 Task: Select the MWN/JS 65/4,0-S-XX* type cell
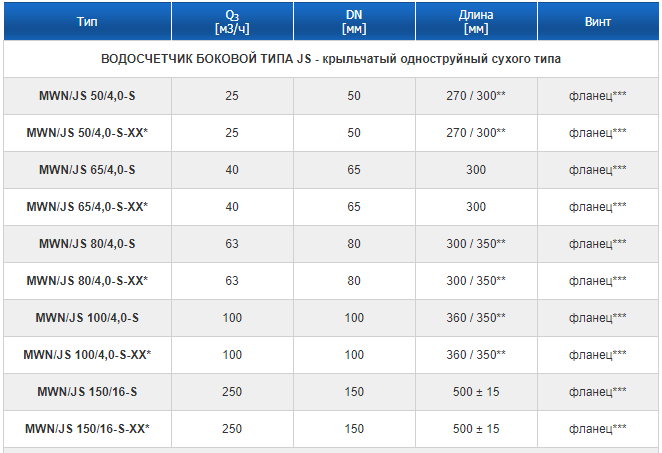click(87, 207)
